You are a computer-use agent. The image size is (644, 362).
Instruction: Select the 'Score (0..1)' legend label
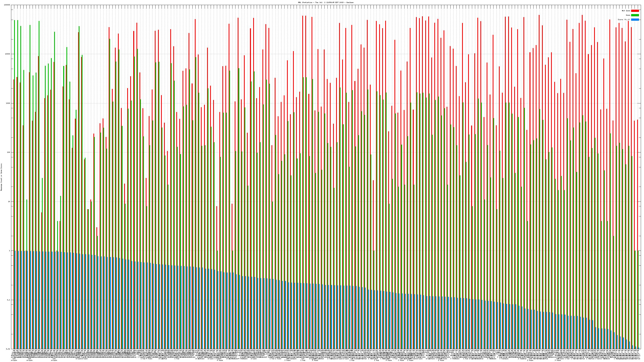coord(624,20)
